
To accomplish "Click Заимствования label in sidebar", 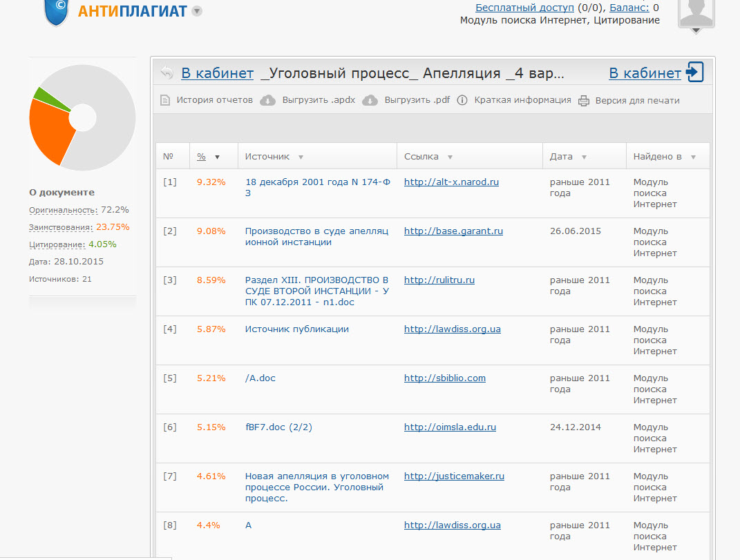I will click(61, 227).
